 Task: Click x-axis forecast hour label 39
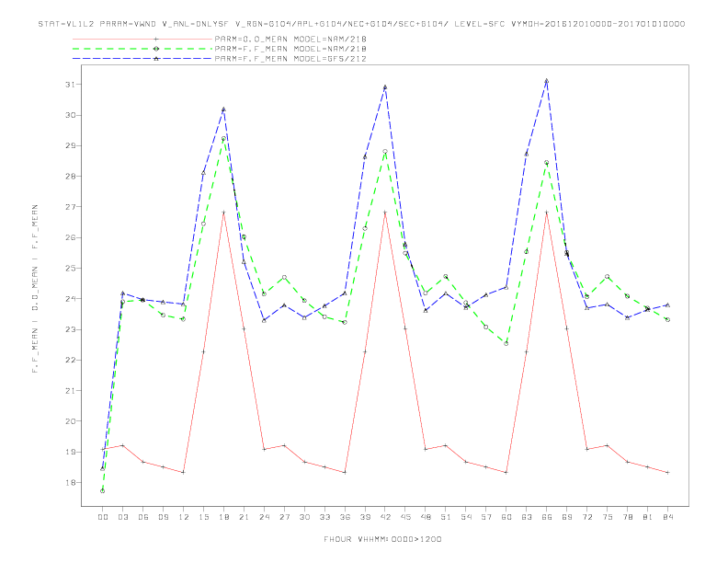pos(365,517)
